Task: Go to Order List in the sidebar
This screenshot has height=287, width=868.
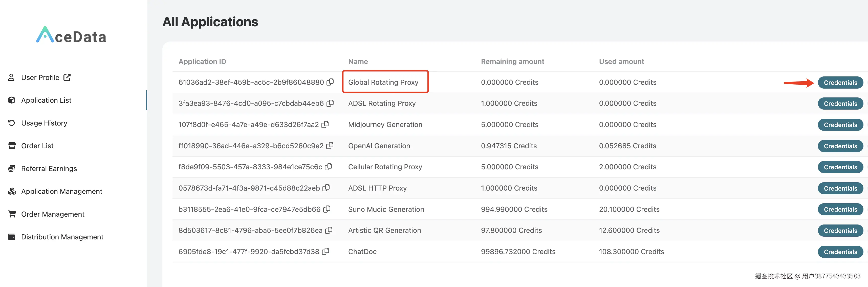Action: coord(37,146)
